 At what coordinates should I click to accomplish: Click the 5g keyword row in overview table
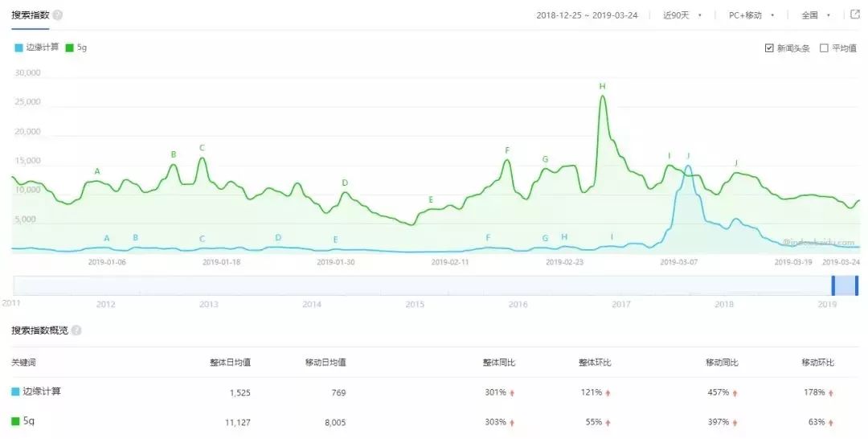(434, 422)
